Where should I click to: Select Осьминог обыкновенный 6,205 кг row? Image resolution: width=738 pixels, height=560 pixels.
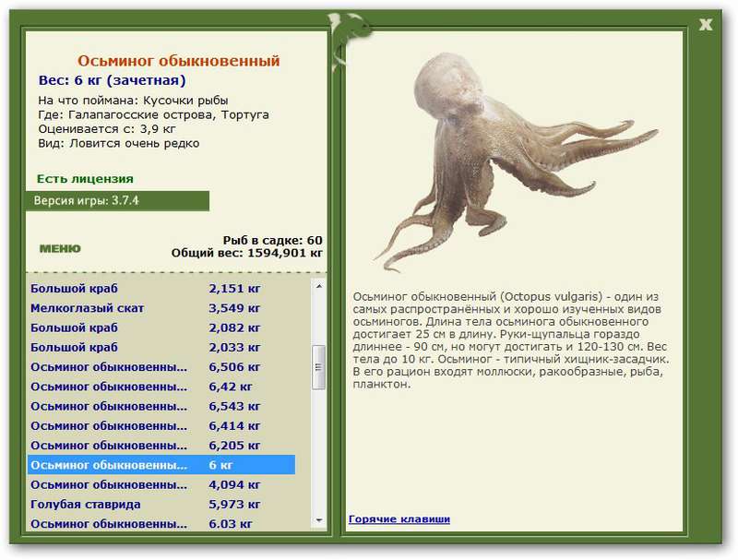tap(161, 446)
